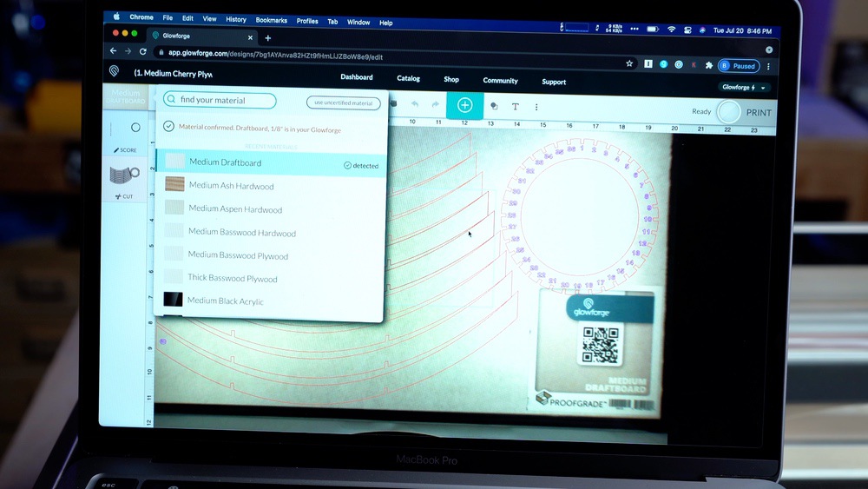Click the design title '1. Medium Cherry Plyw'

click(174, 73)
